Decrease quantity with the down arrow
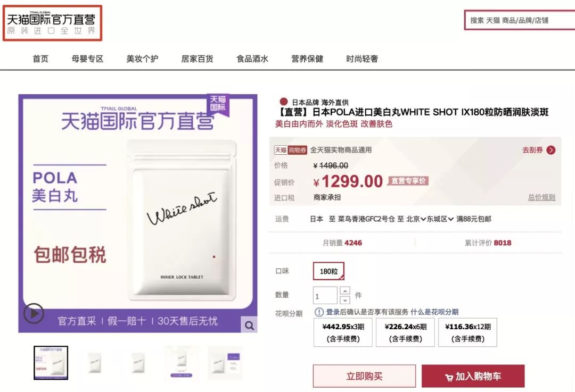 [x=345, y=300]
